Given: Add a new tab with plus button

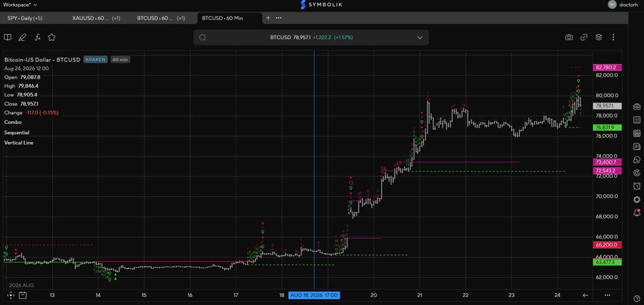Looking at the screenshot, I should [268, 18].
